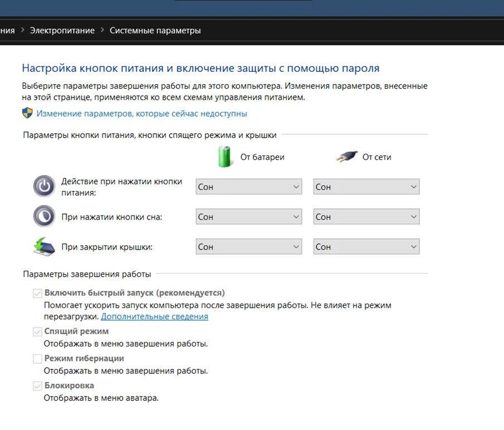Viewport: 504px width, 430px height.
Task: Toggle the Блокировка checkbox
Action: 37,386
